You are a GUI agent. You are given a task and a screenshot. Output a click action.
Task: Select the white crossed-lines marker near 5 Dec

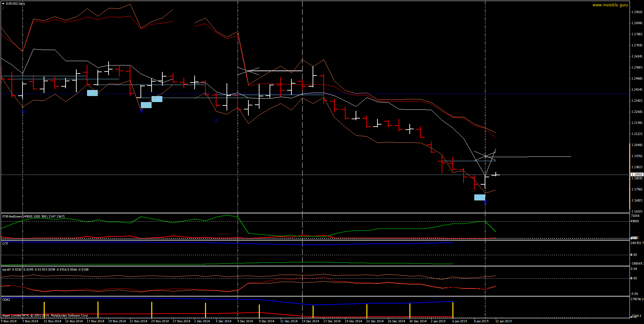(248, 71)
